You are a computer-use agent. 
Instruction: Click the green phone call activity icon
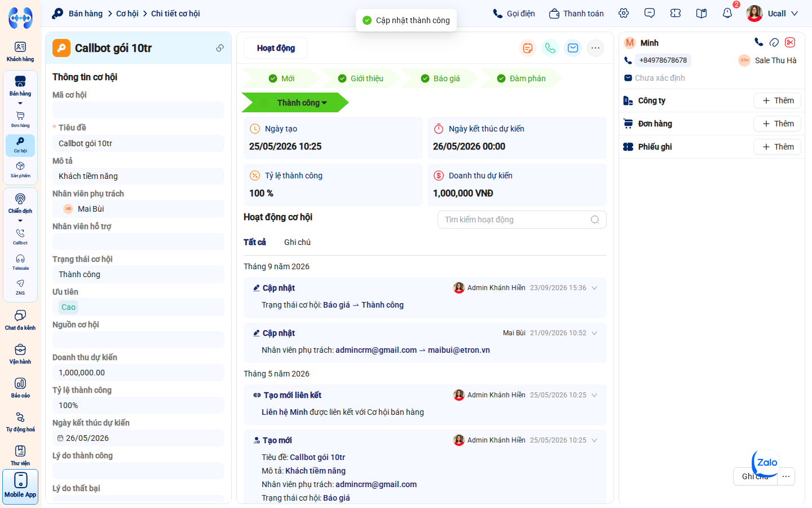pos(550,48)
